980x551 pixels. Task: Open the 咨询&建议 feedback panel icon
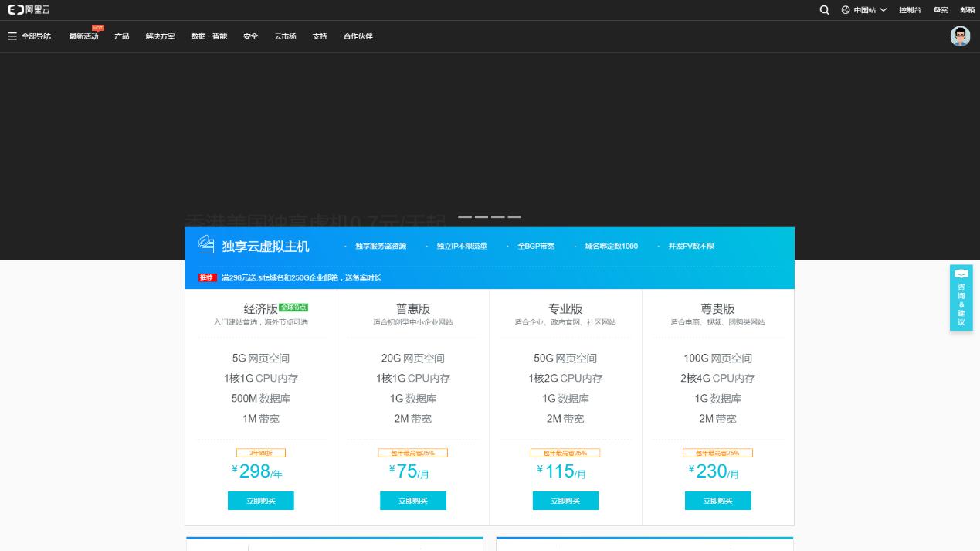coord(961,274)
